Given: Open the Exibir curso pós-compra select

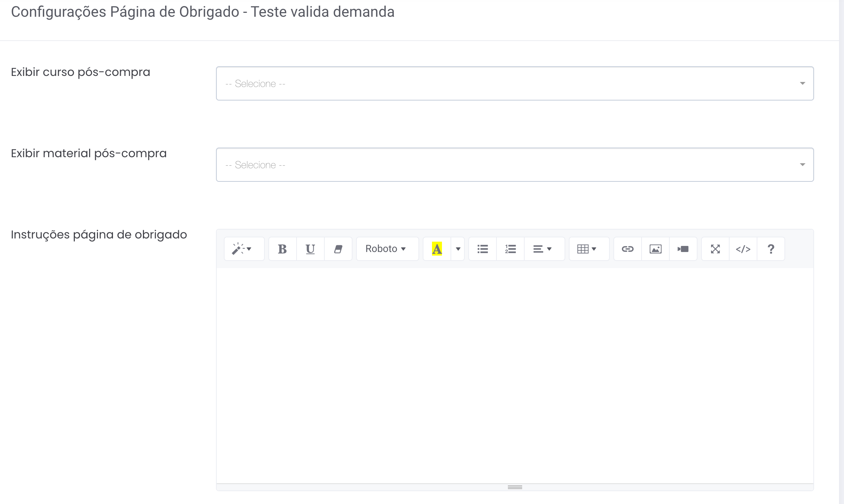Looking at the screenshot, I should pyautogui.click(x=514, y=83).
